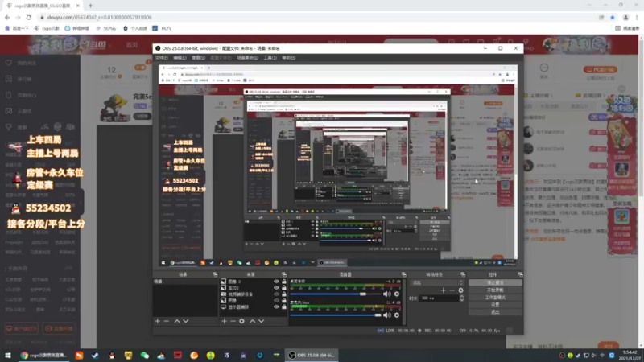The height and width of the screenshot is (362, 644).
Task: Open Chrome profile avatar menu
Action: tap(626, 17)
